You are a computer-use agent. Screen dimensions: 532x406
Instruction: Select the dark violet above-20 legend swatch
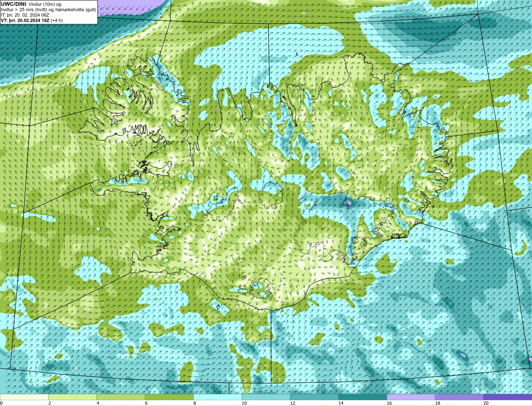coord(508,397)
